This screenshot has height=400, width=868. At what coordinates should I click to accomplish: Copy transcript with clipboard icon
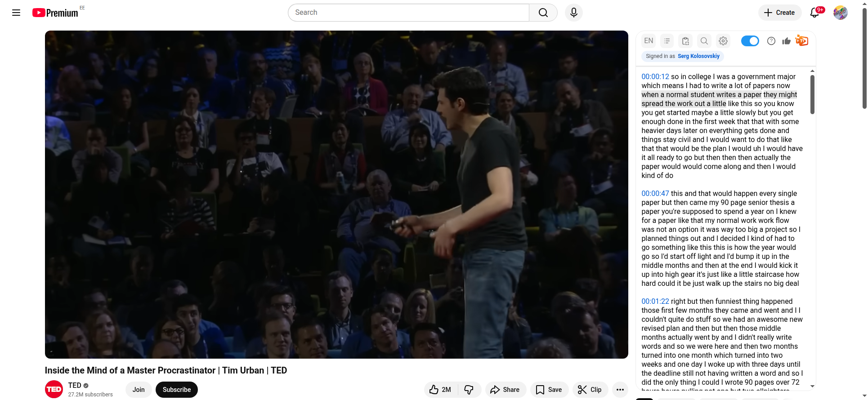click(685, 41)
